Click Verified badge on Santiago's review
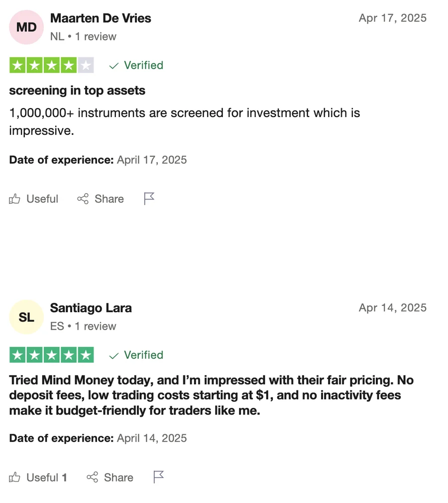 tap(136, 355)
